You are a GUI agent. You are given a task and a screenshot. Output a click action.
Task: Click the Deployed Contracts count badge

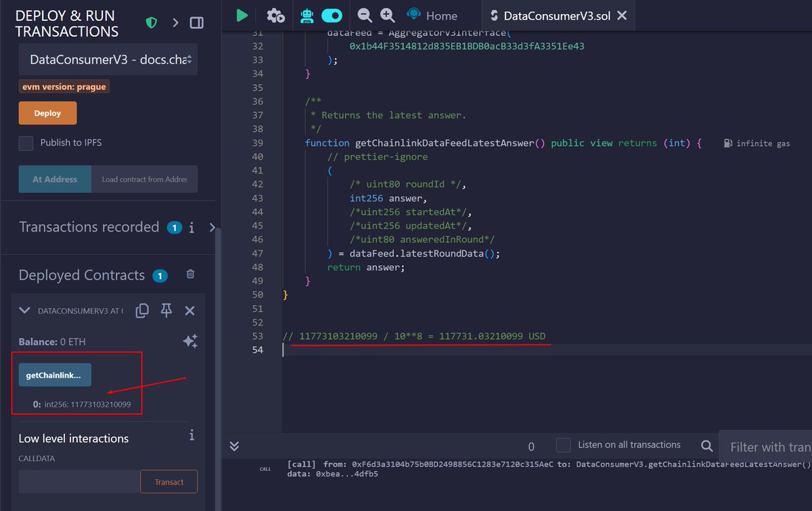coord(160,275)
